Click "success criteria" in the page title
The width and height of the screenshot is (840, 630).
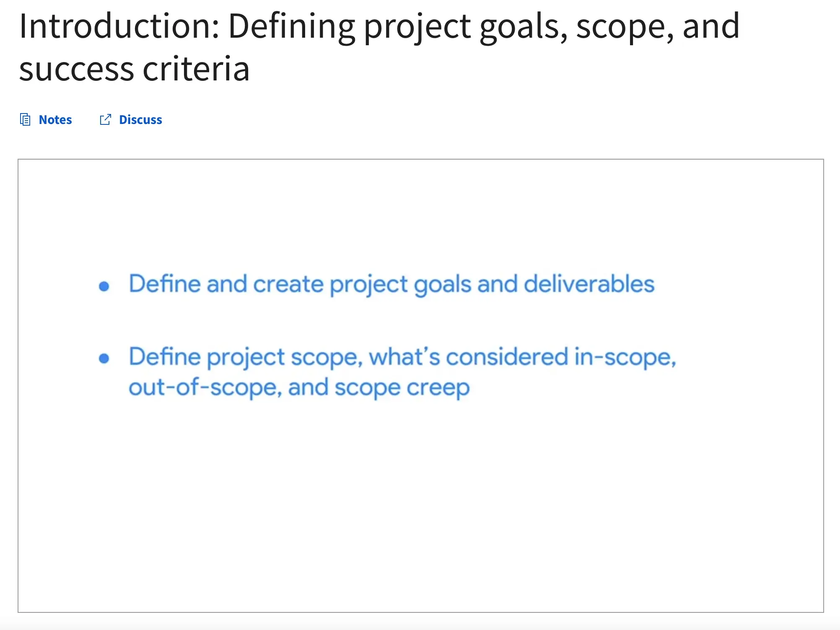[134, 69]
